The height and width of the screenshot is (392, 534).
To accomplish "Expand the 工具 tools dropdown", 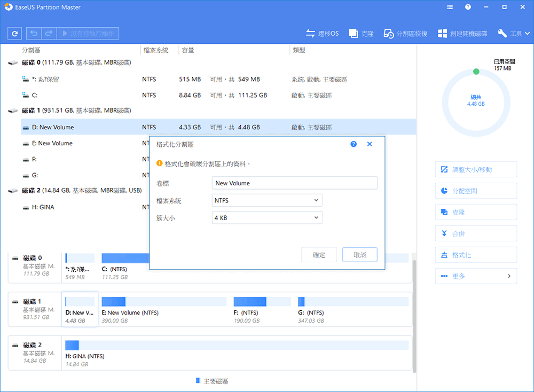I will (514, 33).
